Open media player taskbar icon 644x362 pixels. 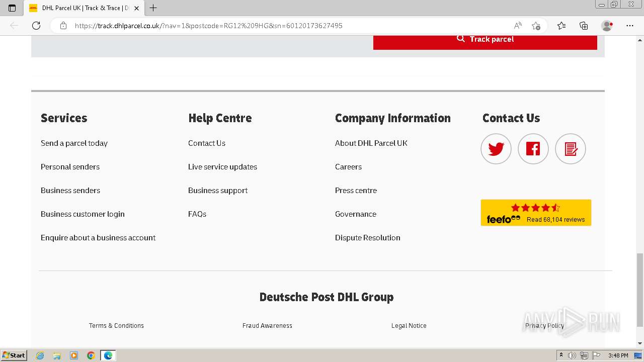click(x=74, y=355)
